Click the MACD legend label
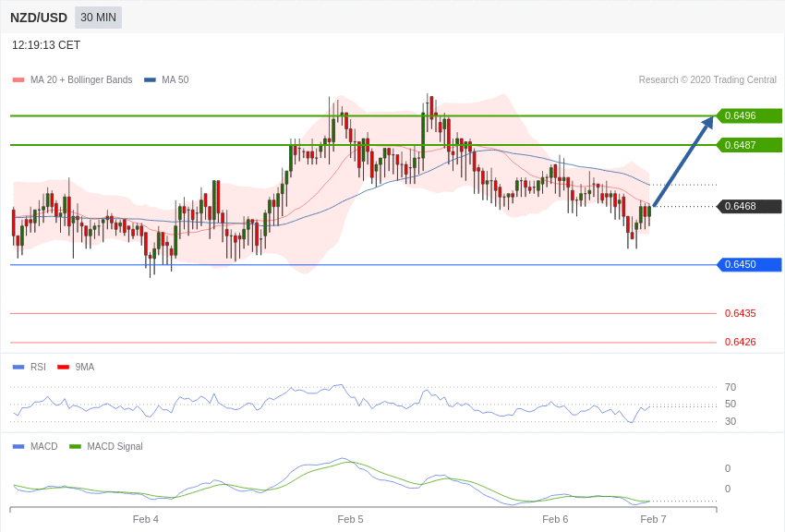 click(44, 446)
